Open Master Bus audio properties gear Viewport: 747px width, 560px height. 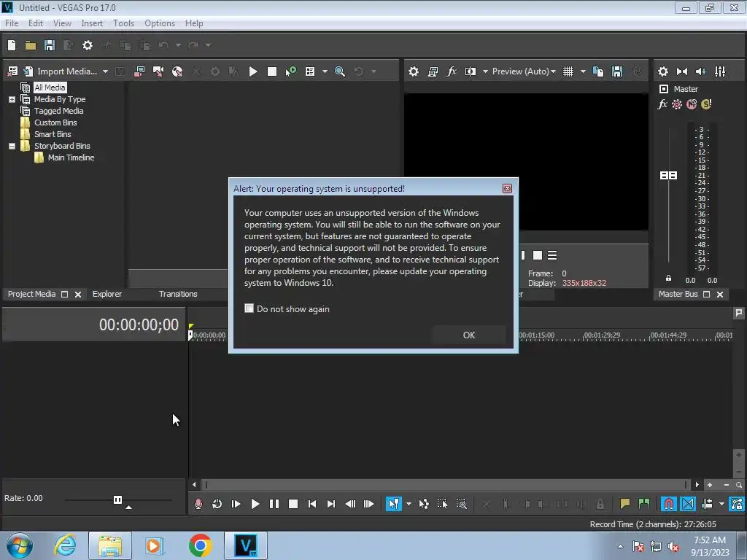[662, 71]
